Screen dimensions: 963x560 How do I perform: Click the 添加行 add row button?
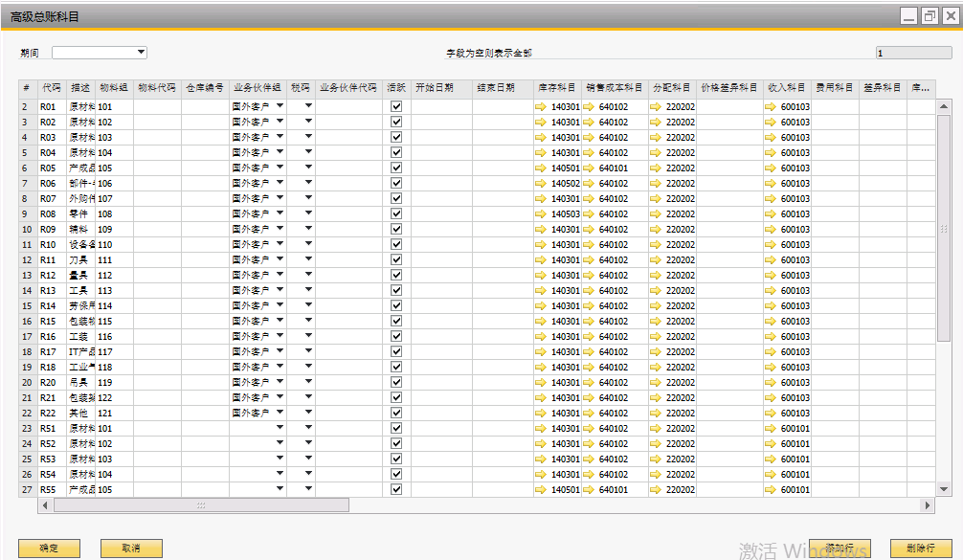pyautogui.click(x=840, y=549)
